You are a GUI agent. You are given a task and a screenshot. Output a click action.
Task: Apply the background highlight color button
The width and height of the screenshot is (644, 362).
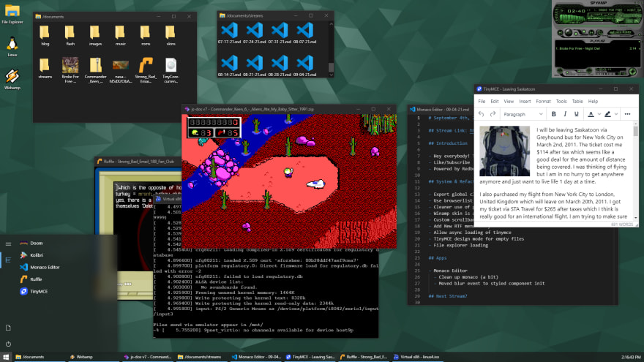(608, 114)
